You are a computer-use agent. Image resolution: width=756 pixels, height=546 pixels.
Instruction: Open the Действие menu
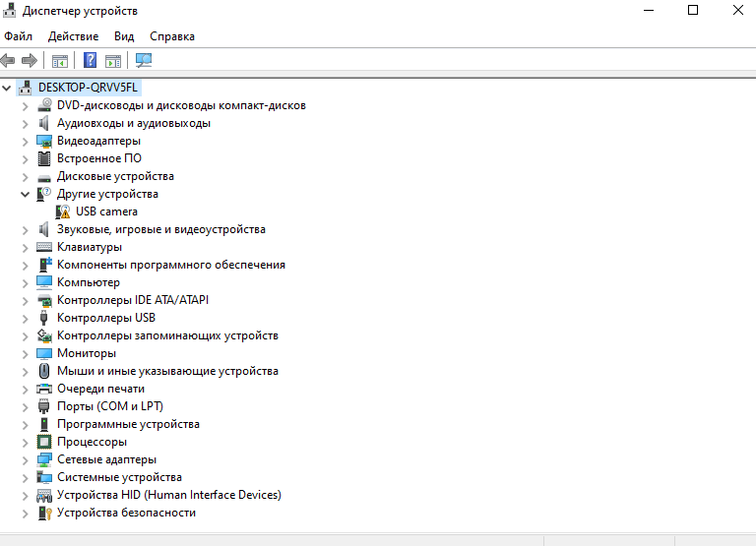click(x=73, y=36)
